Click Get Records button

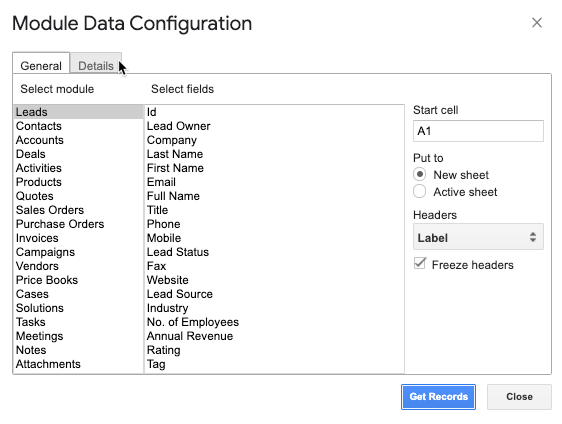[438, 397]
